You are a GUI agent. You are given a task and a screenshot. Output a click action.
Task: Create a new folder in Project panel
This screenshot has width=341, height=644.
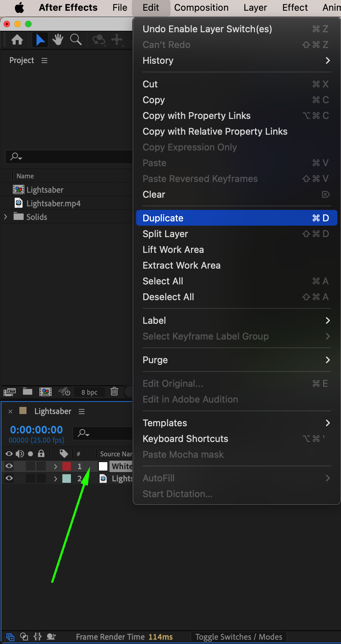pyautogui.click(x=28, y=391)
